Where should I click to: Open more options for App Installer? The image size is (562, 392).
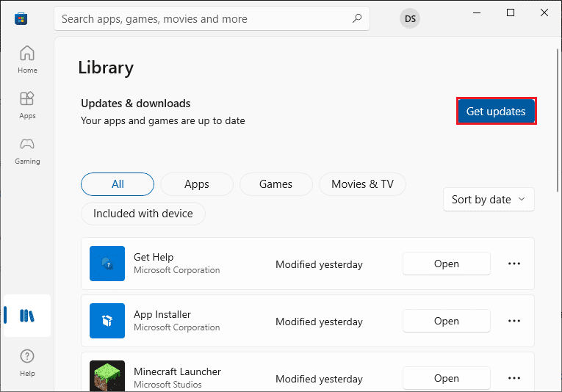click(514, 321)
